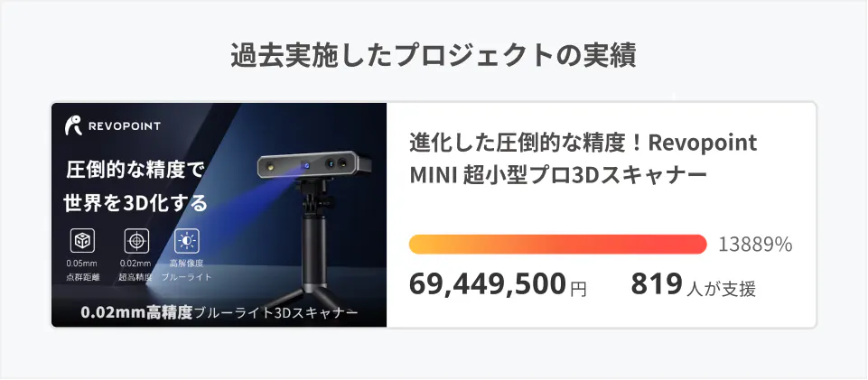The height and width of the screenshot is (380, 868).
Task: Click the 69,449,500円 funding amount
Action: pos(498,285)
